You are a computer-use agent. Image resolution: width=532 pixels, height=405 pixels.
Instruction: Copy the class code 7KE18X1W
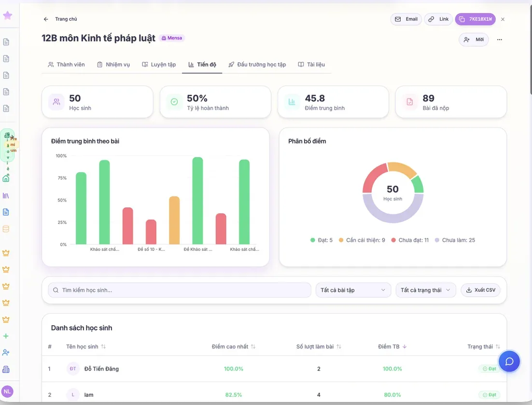(476, 19)
